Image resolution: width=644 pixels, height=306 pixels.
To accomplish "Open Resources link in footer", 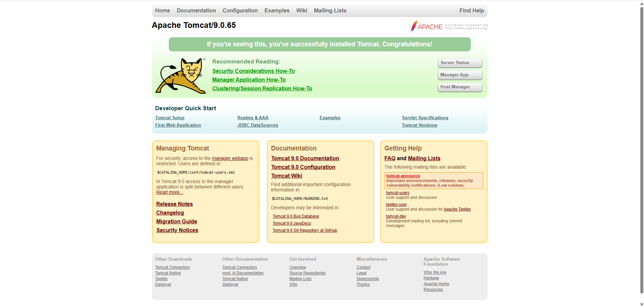I will (433, 290).
